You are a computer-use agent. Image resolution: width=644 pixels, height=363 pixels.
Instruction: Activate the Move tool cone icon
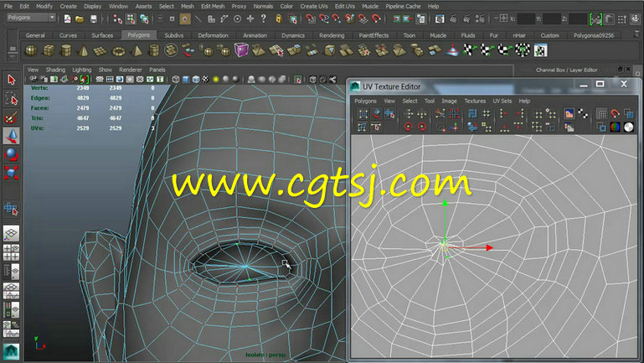point(11,136)
